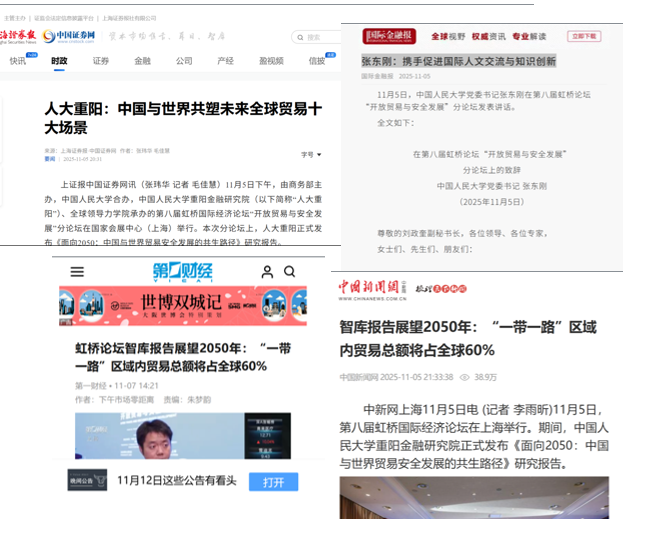The image size is (645, 538).
Task: Click the user profile icon on Yicai header
Action: [x=267, y=271]
